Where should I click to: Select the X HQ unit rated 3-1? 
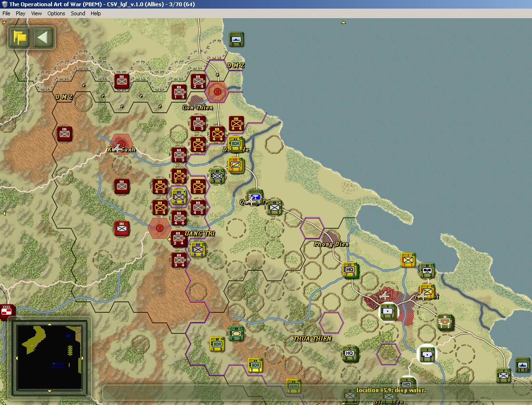click(x=350, y=354)
